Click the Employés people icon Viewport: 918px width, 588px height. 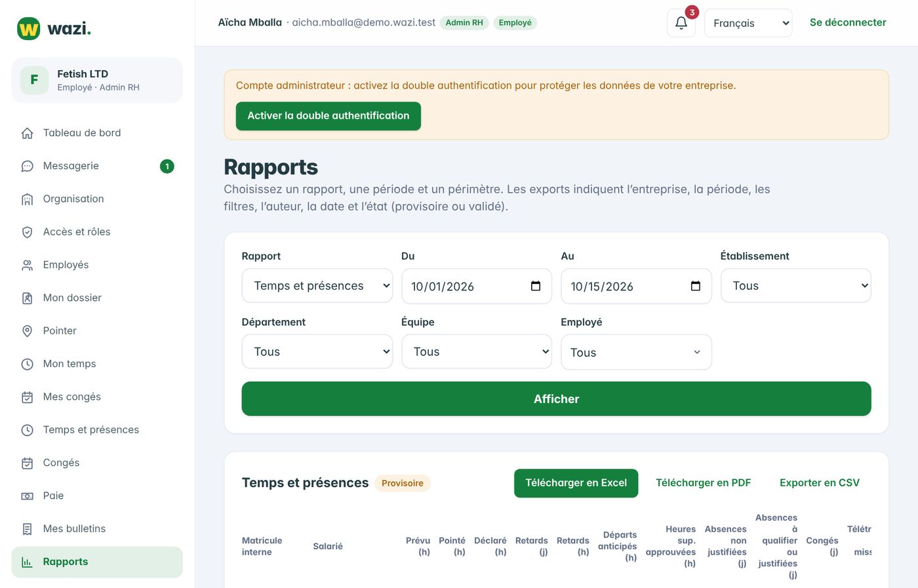(28, 265)
